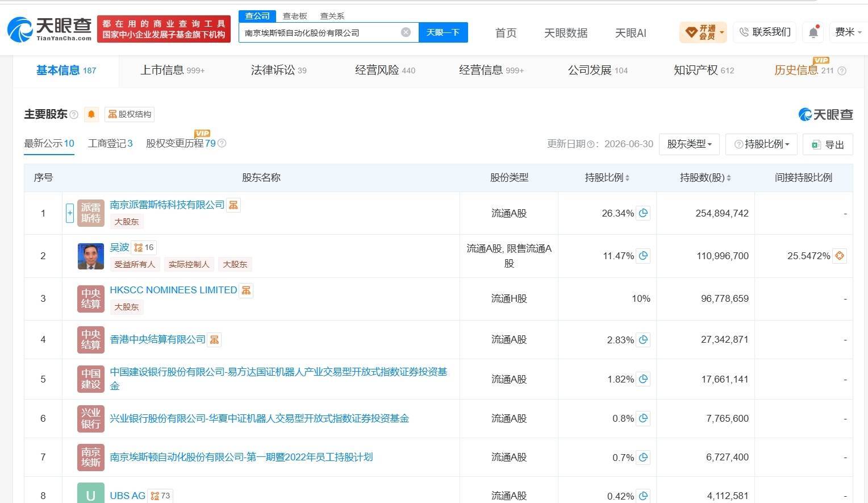The width and height of the screenshot is (868, 503).
Task: Open 香港中央结算有限公司 link
Action: (x=157, y=339)
